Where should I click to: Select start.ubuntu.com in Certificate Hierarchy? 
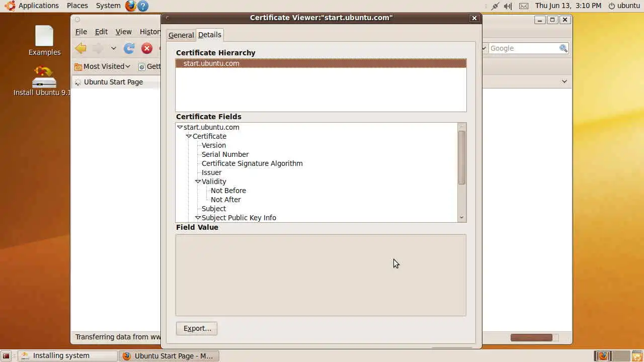(x=321, y=63)
